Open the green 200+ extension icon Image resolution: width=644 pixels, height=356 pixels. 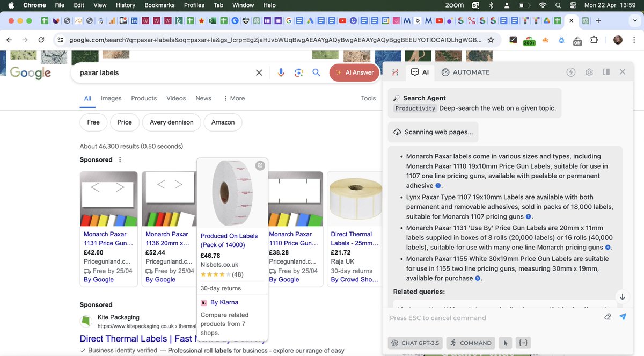[x=529, y=40]
